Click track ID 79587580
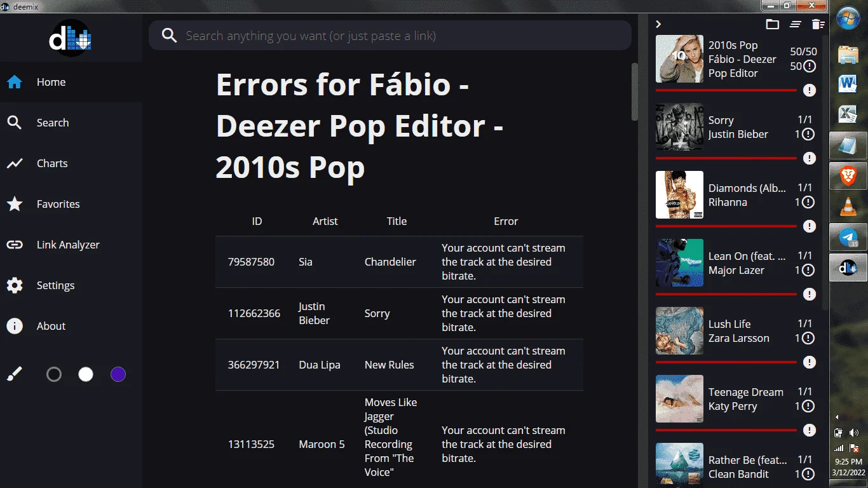Image resolution: width=868 pixels, height=488 pixels. 251,262
